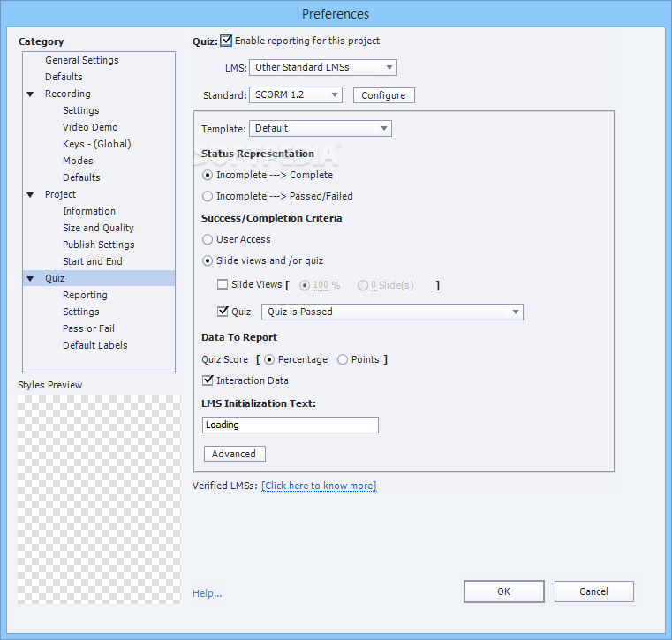Open Start and End settings
This screenshot has width=672, height=640.
pyautogui.click(x=93, y=261)
